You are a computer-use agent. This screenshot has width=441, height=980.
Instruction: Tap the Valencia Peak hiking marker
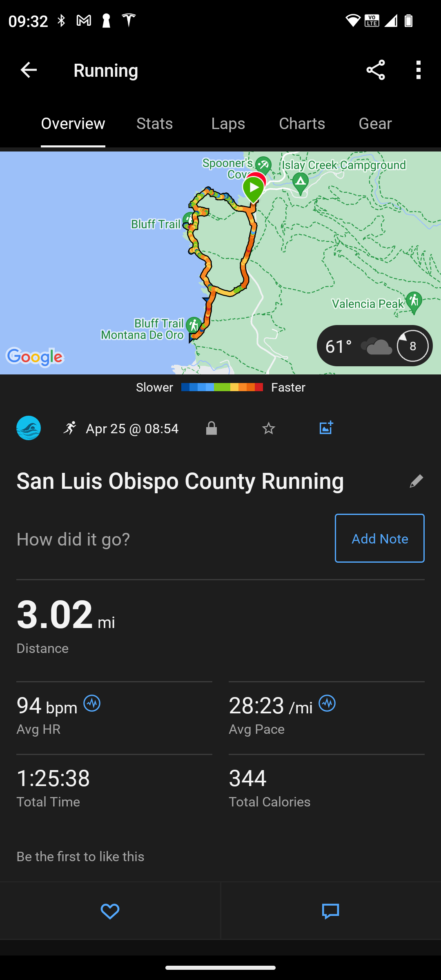click(x=414, y=302)
